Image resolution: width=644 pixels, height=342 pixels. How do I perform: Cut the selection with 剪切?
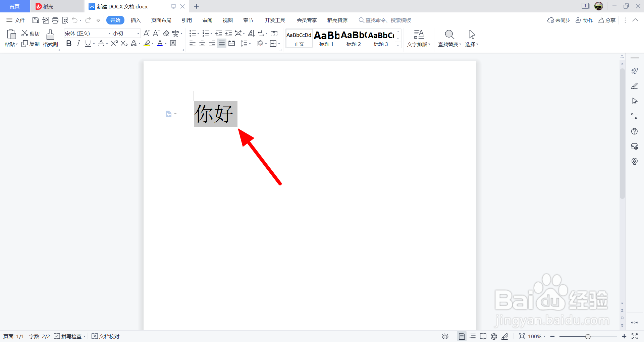pyautogui.click(x=31, y=34)
